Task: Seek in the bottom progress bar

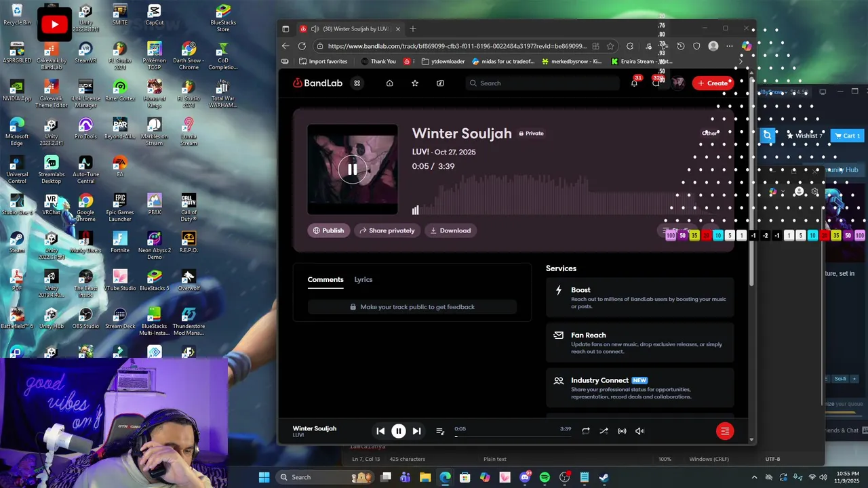Action: pos(513,436)
